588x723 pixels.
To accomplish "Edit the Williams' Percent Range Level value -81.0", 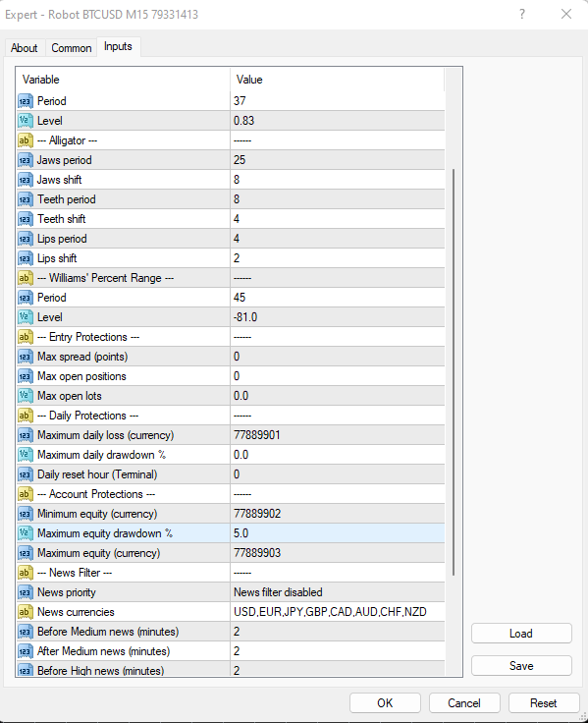I will [338, 317].
